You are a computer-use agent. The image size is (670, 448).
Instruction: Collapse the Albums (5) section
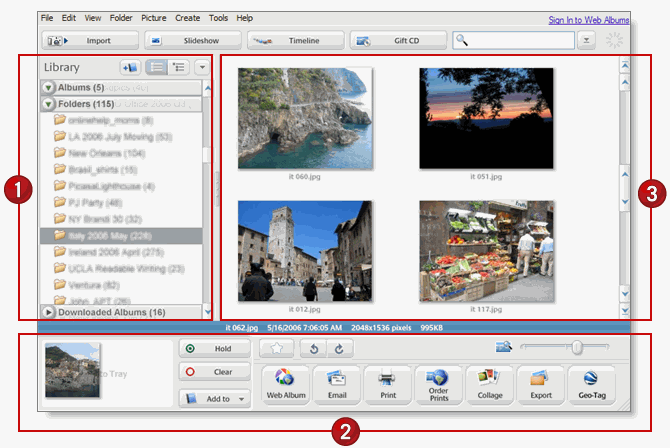click(x=48, y=88)
